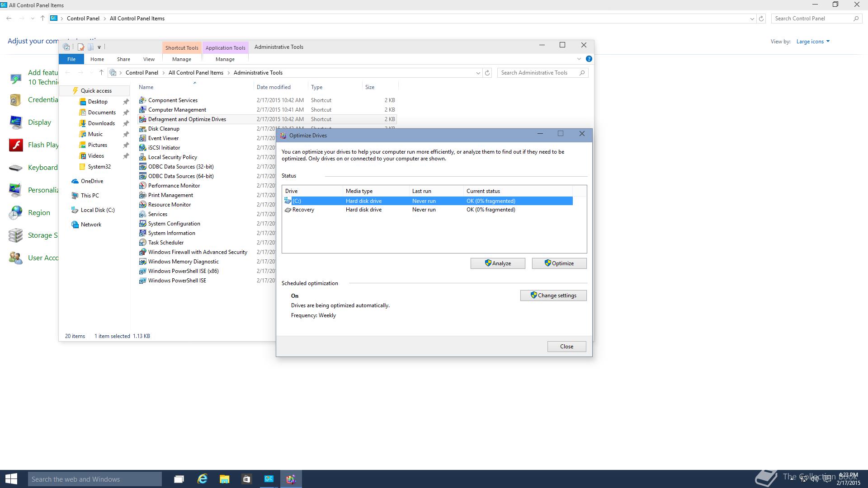This screenshot has height=488, width=868.
Task: Select the ODBC Data Sources (64-bit) entry
Action: pyautogui.click(x=181, y=176)
